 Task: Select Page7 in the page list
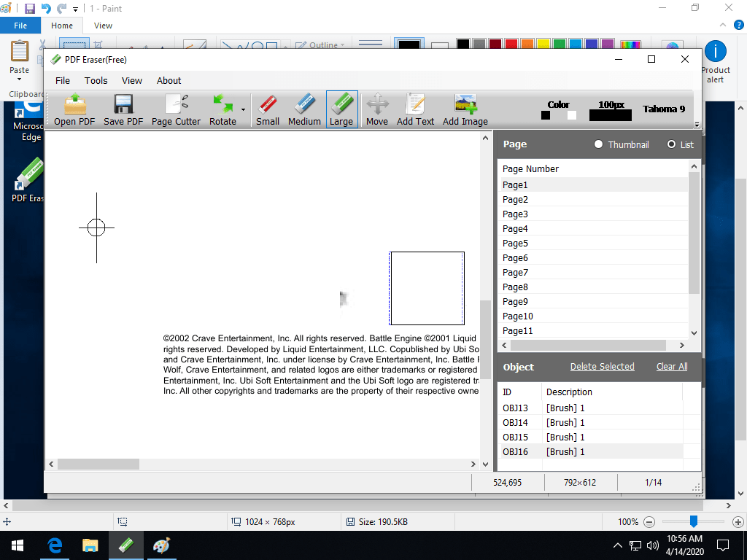594,273
